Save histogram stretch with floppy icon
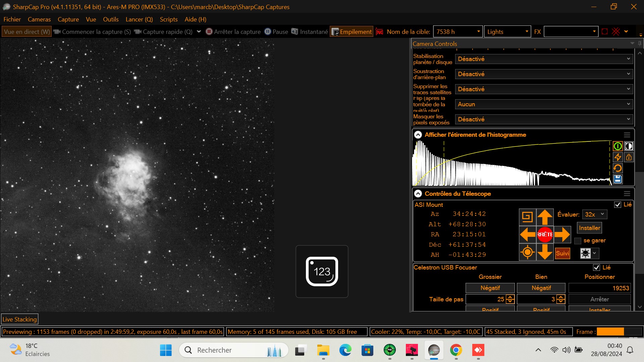The width and height of the screenshot is (644, 362). click(x=618, y=179)
